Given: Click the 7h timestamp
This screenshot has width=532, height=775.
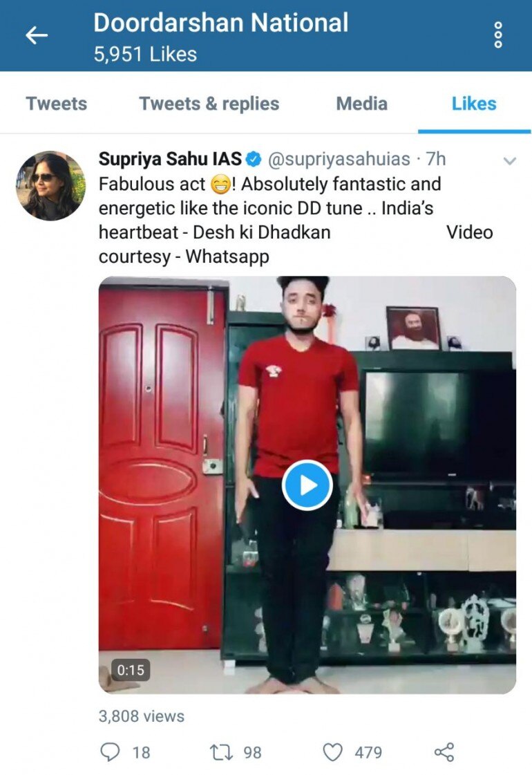Looking at the screenshot, I should pos(436,159).
